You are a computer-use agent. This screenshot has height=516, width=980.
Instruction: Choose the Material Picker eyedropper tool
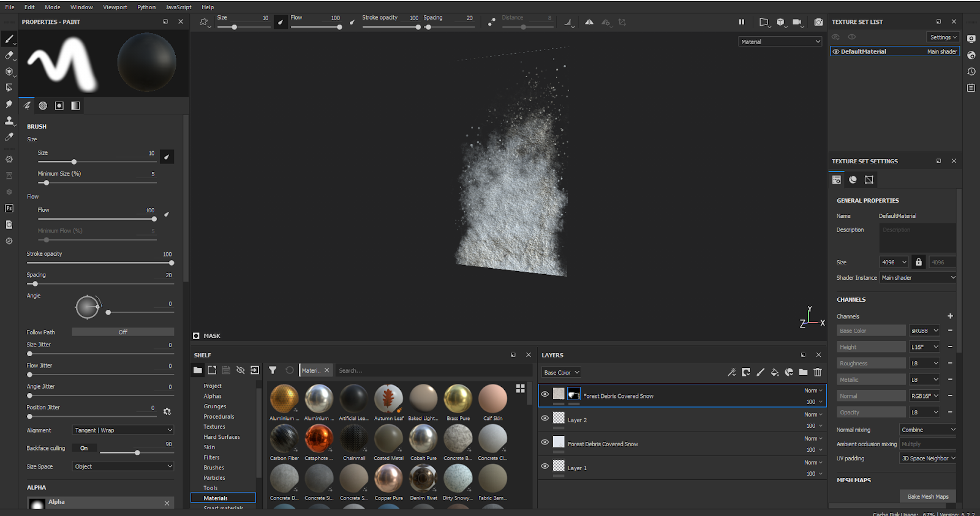[9, 137]
